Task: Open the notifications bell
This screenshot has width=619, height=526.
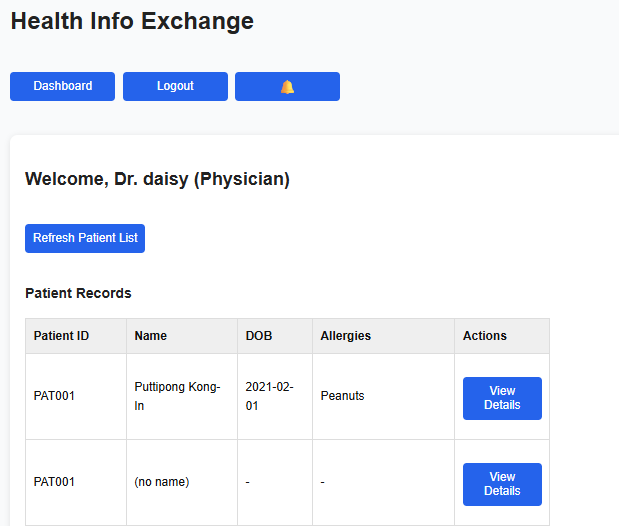Action: pos(287,87)
